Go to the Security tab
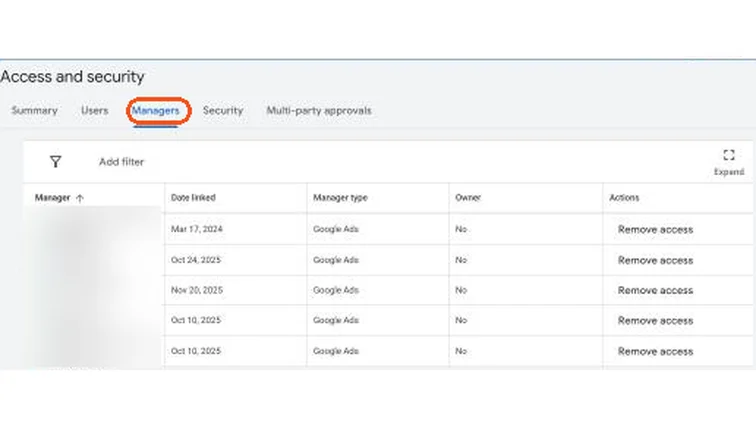This screenshot has height=426, width=756. coord(223,110)
